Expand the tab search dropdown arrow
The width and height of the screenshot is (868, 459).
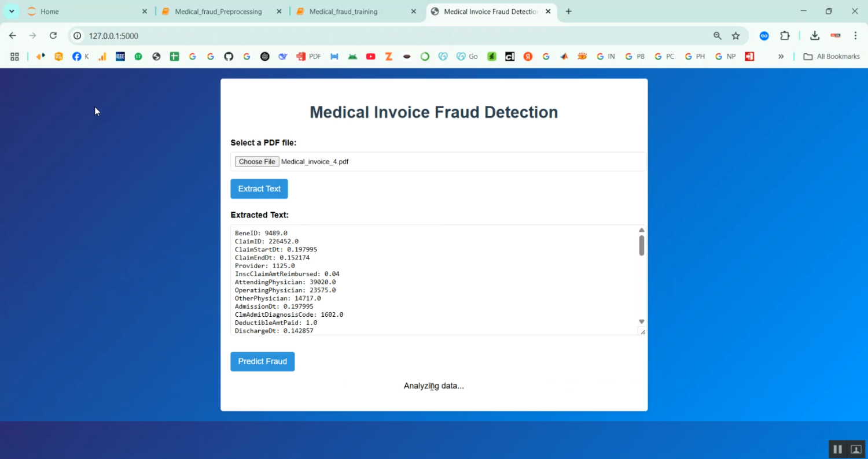(x=12, y=12)
